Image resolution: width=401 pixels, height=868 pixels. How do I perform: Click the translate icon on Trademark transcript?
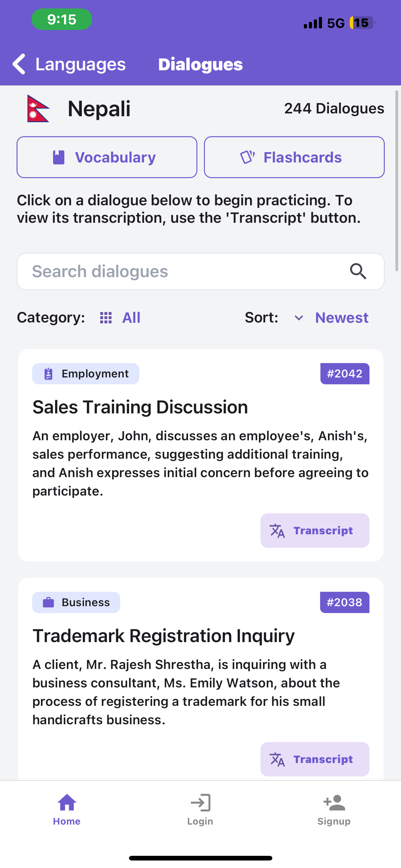(x=277, y=759)
